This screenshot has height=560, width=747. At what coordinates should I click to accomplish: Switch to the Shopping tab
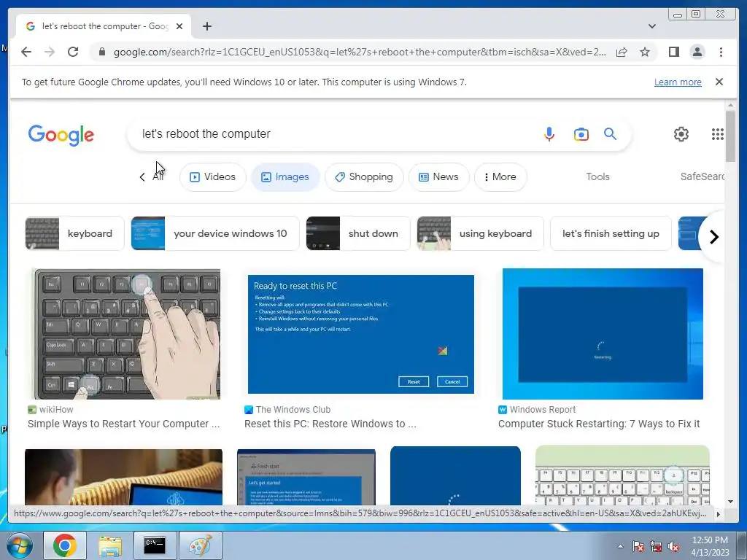[364, 176]
